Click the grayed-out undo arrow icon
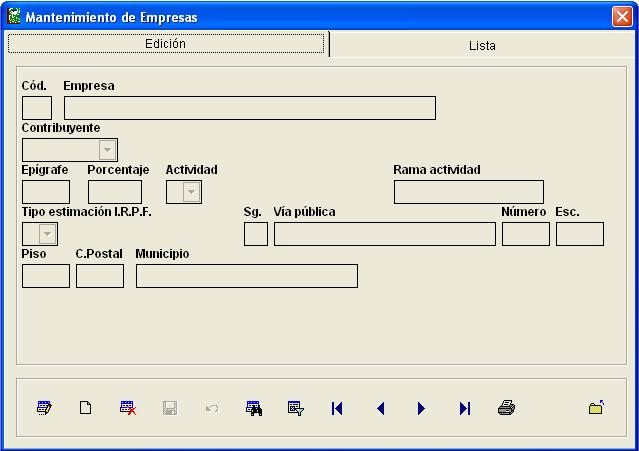The image size is (639, 451). pos(212,408)
